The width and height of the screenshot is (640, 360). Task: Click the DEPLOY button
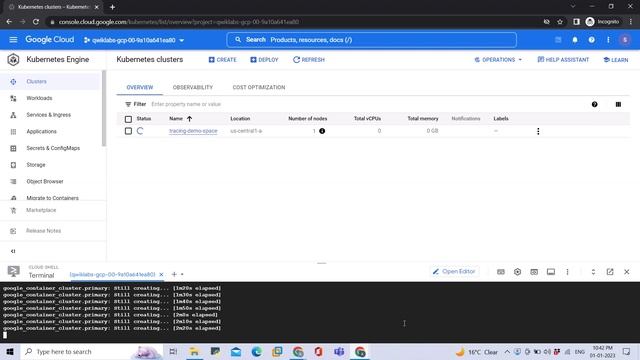tap(264, 60)
